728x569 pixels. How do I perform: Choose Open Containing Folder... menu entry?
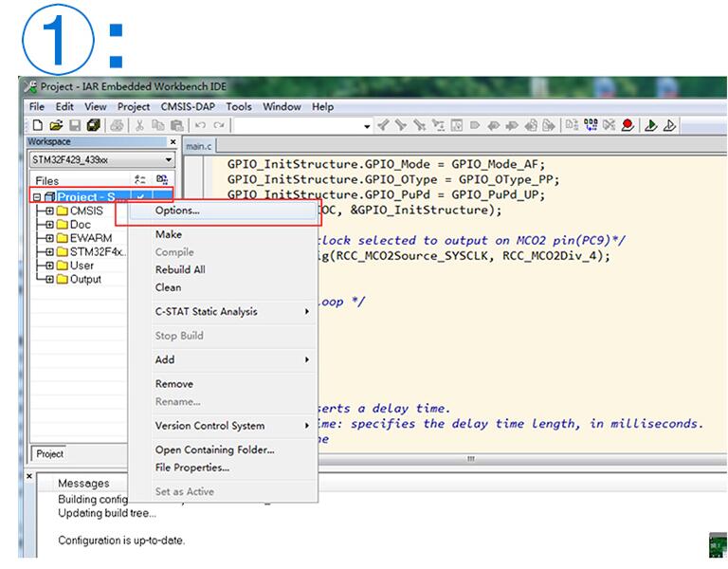point(214,450)
